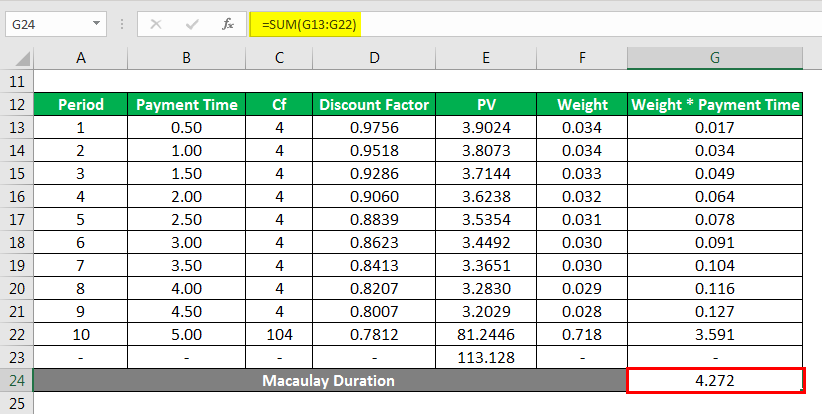Click the Cancel (X) formula bar icon
822x414 pixels.
coord(156,24)
